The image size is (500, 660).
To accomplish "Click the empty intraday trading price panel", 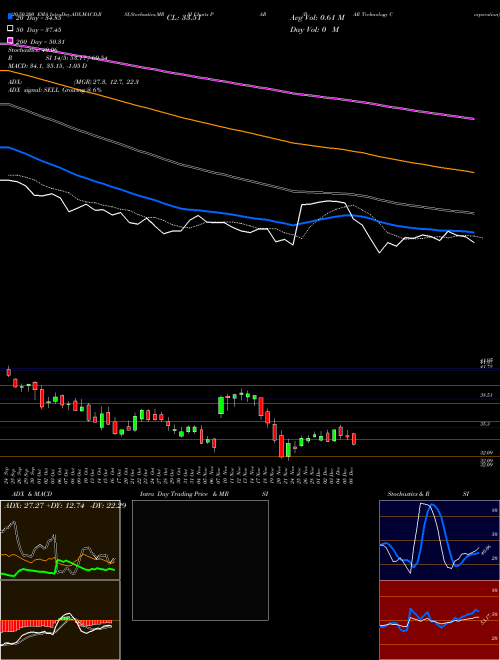I will coord(200,560).
